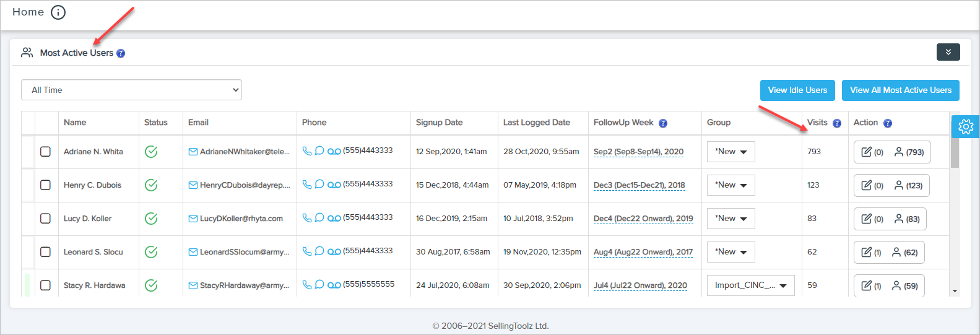980x335 pixels.
Task: Click the Home info icon
Action: tap(58, 12)
